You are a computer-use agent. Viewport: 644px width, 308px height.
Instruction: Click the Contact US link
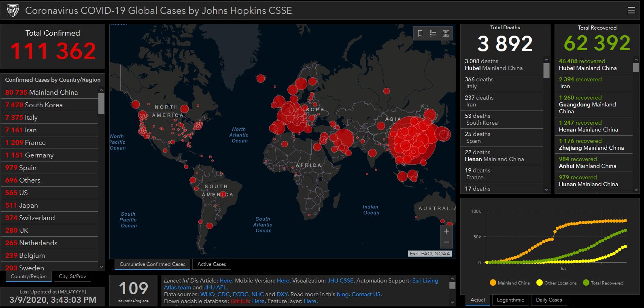pos(366,294)
